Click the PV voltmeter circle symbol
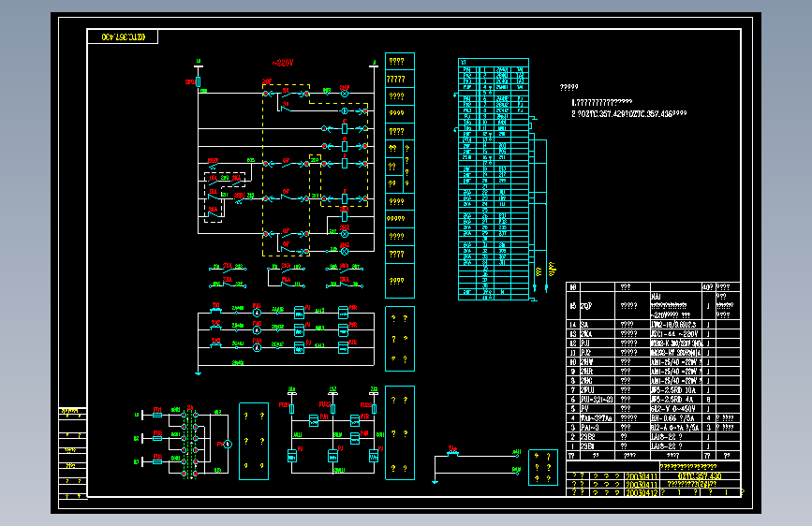 pyautogui.click(x=228, y=445)
